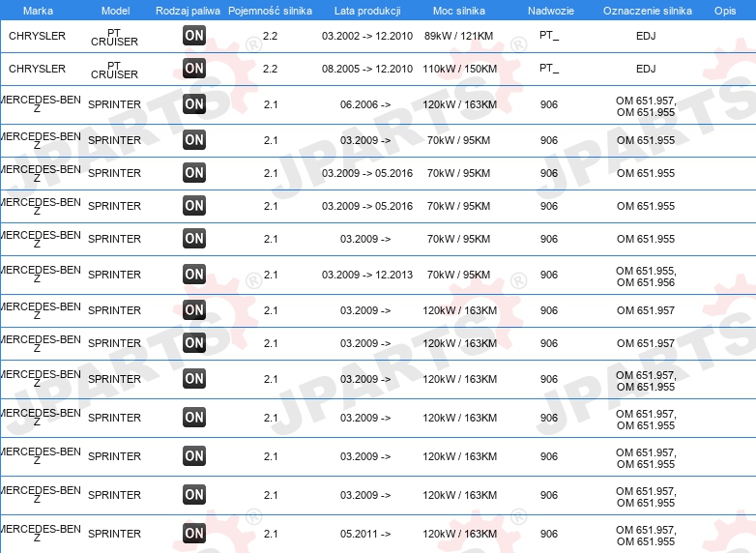The height and width of the screenshot is (553, 756).
Task: Select 70kW / 95KM in the 12.2013 row
Action: point(459,275)
